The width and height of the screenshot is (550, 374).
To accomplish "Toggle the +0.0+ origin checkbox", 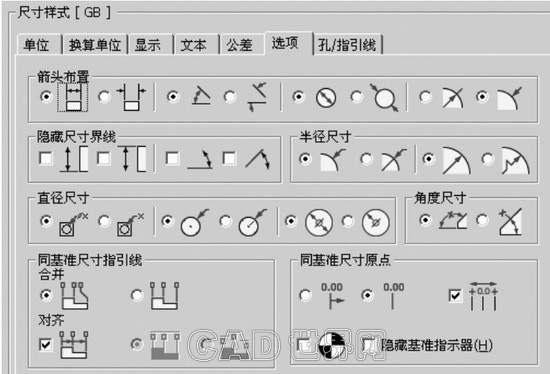I will [455, 295].
